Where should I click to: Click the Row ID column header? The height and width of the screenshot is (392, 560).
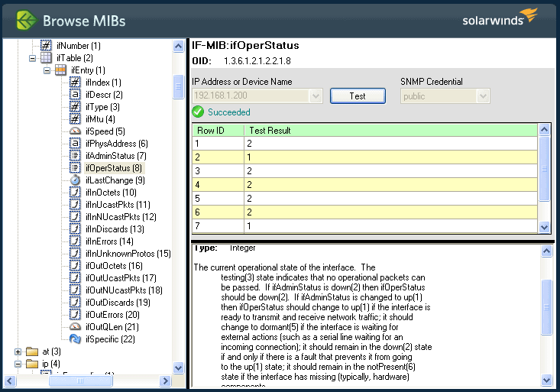[x=218, y=130]
